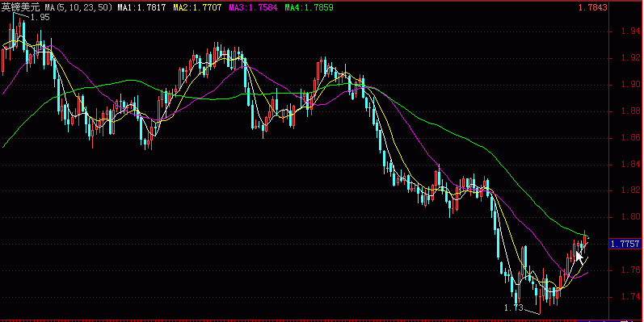The image size is (644, 322).
Task: Click the 1.84 axis label
Action: click(630, 164)
